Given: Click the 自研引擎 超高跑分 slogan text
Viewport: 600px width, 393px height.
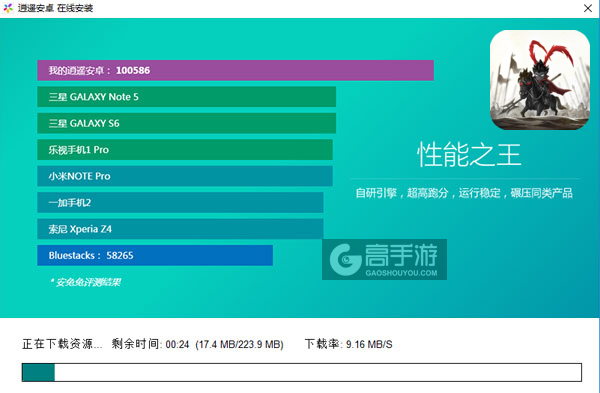Looking at the screenshot, I should (464, 193).
